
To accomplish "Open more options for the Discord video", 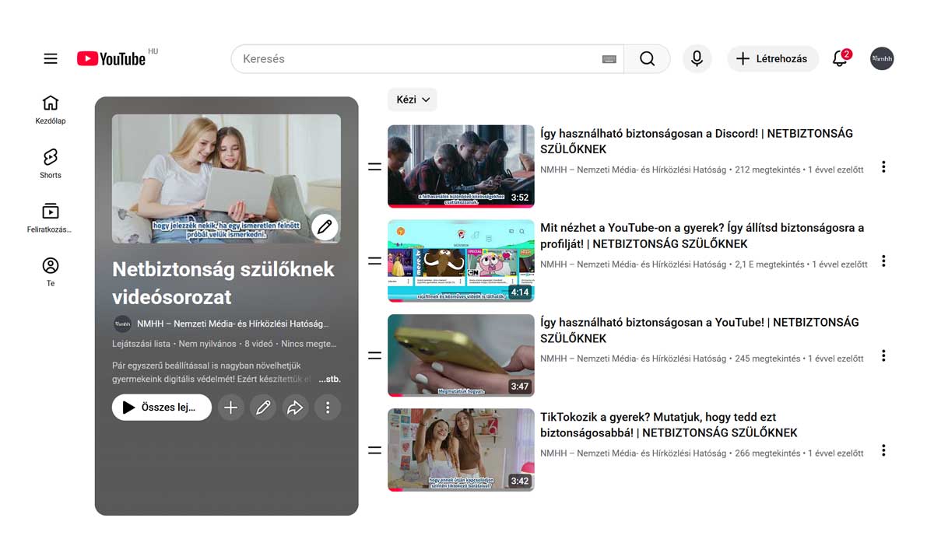I will (x=883, y=166).
